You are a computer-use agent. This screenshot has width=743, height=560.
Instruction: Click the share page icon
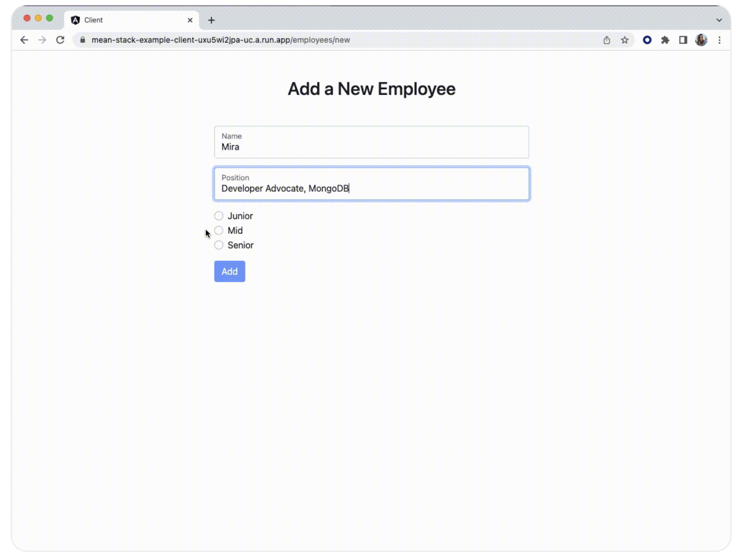coord(606,40)
